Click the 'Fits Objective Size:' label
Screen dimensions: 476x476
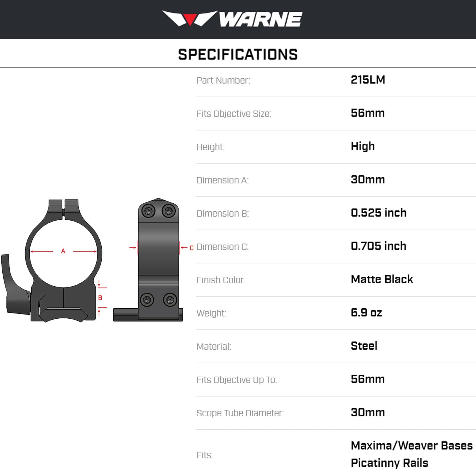click(x=234, y=114)
